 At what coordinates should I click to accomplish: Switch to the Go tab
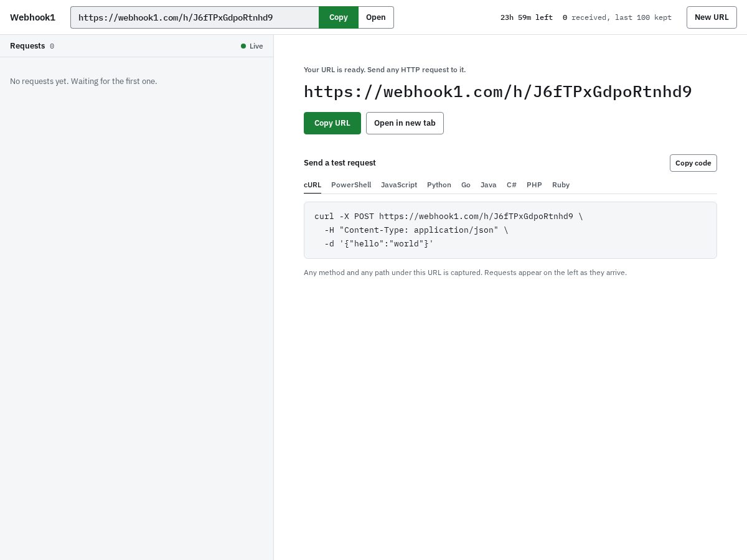466,185
